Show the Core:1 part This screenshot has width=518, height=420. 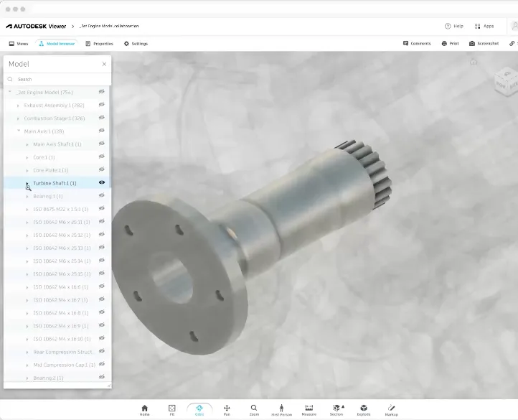[x=102, y=157]
